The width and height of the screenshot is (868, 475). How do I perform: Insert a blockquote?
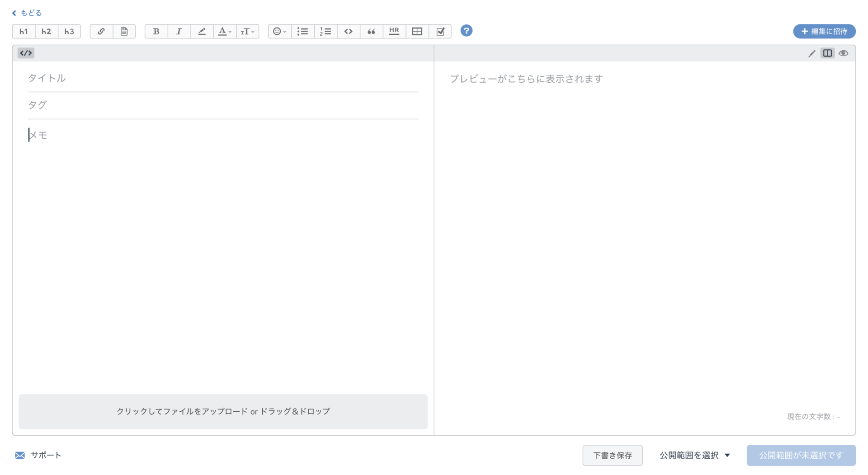[372, 31]
